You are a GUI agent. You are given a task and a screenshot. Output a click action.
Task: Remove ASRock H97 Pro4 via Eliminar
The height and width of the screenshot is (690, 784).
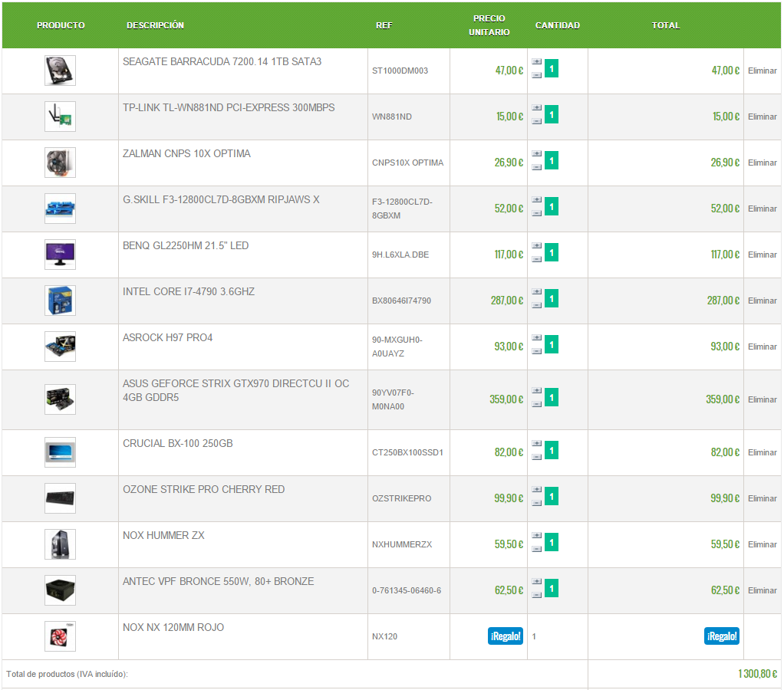tap(762, 347)
